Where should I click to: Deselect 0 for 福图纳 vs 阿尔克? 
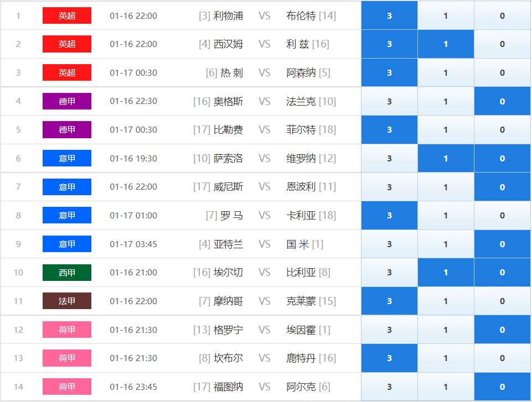(x=502, y=387)
